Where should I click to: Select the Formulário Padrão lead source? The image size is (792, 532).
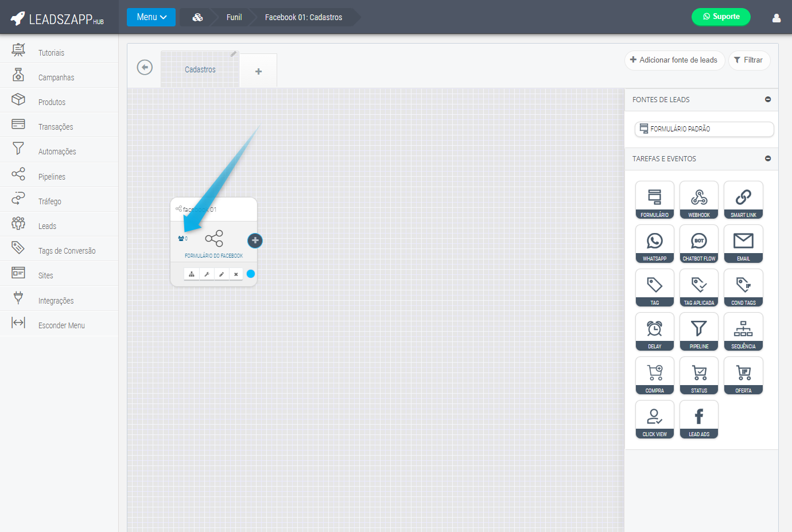[x=704, y=129]
